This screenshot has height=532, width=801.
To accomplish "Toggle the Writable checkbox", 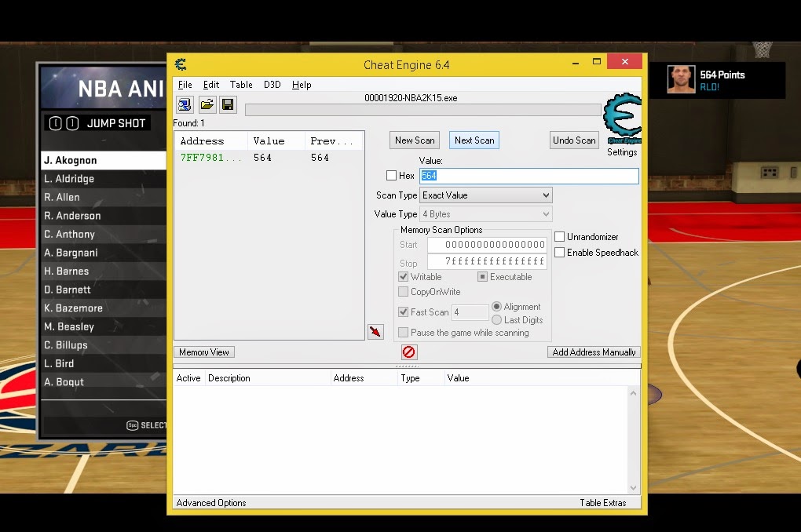I will click(x=403, y=277).
